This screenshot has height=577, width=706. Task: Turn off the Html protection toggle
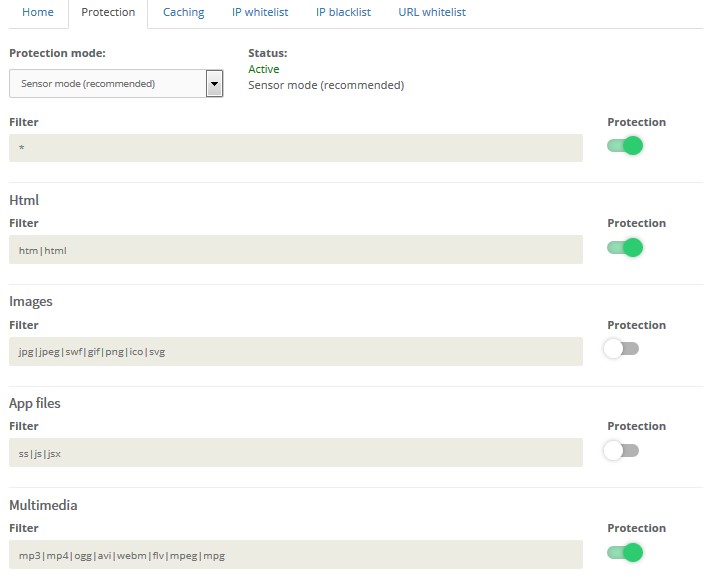[624, 247]
